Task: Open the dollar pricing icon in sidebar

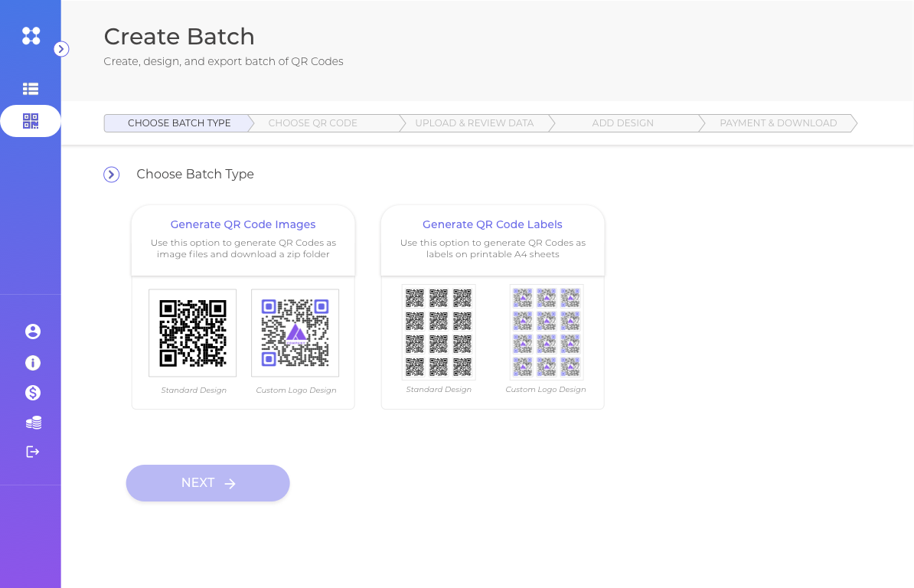Action: tap(33, 393)
